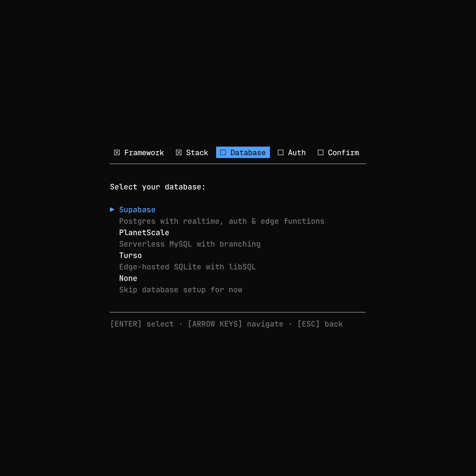Click the checked Framework checkbox icon
476x476 pixels.
117,153
